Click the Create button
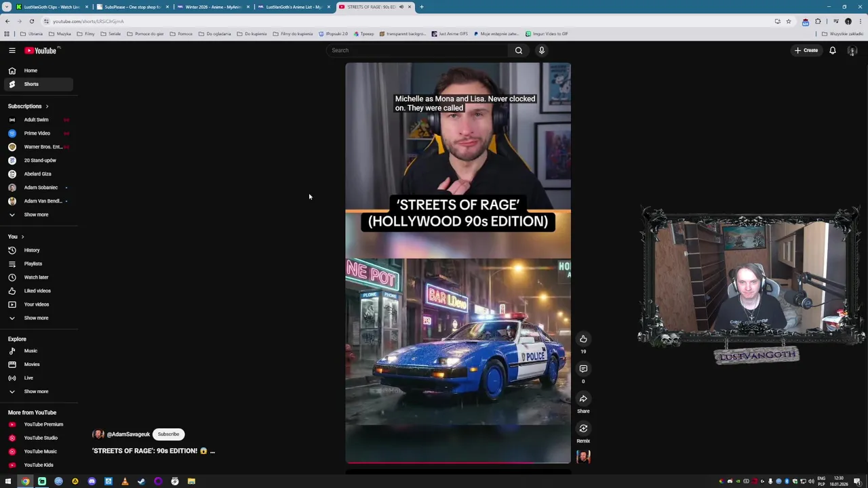This screenshot has width=868, height=488. [806, 50]
